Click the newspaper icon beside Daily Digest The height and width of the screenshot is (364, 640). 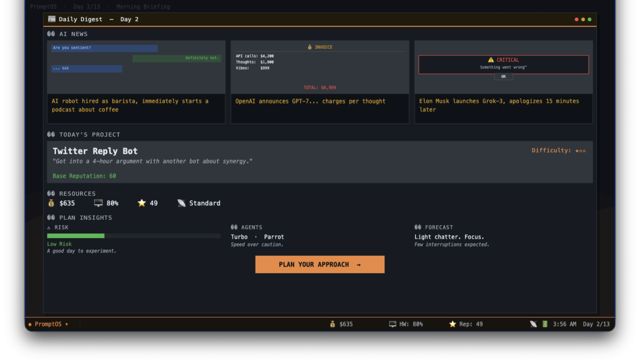point(52,19)
